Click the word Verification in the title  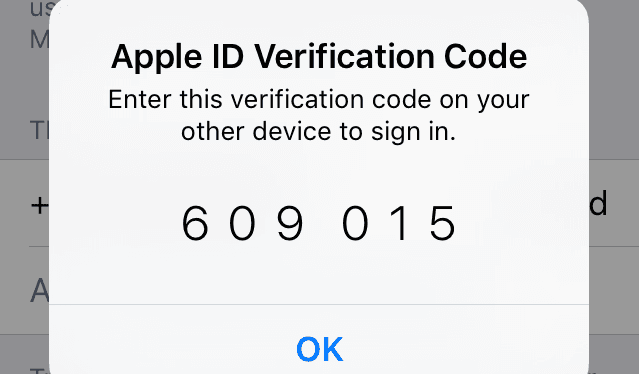click(x=344, y=56)
